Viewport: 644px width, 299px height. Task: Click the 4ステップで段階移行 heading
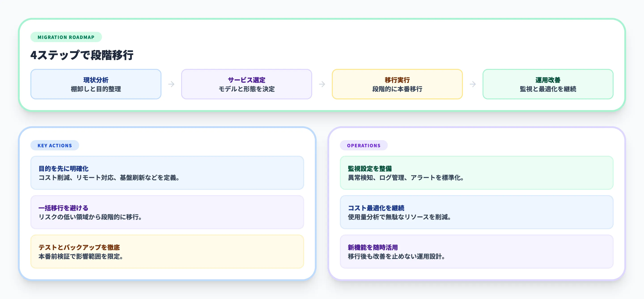click(83, 55)
